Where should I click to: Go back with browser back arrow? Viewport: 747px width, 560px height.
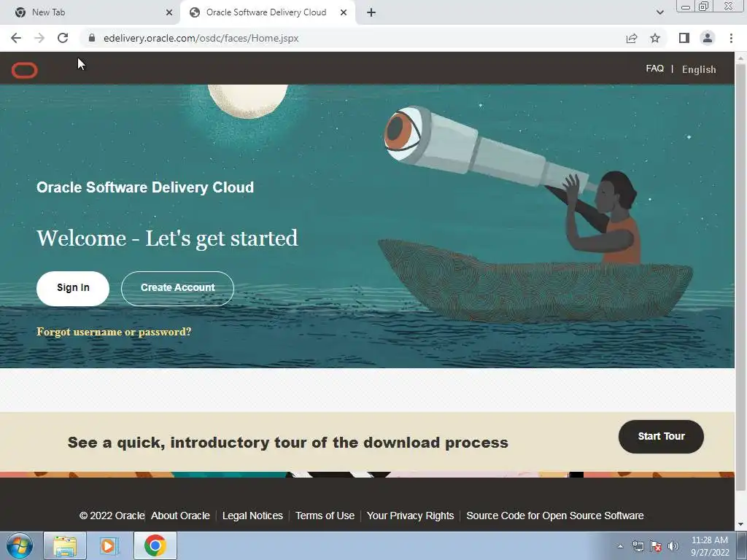pyautogui.click(x=16, y=38)
